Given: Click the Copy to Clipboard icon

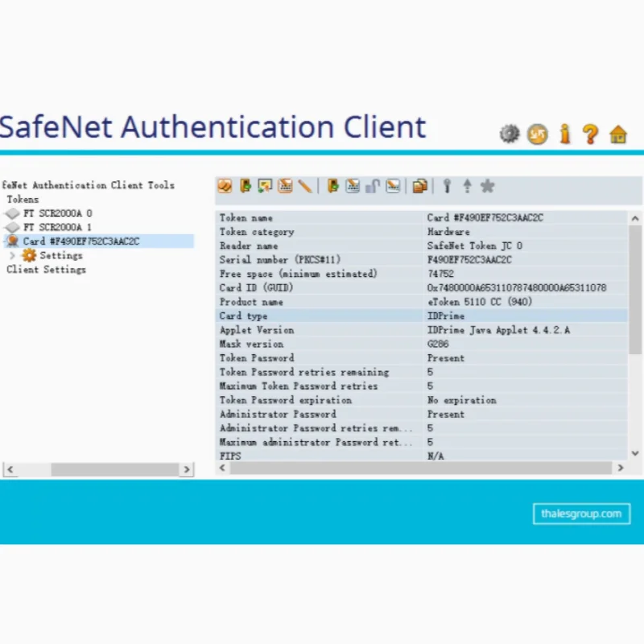Looking at the screenshot, I should point(419,187).
